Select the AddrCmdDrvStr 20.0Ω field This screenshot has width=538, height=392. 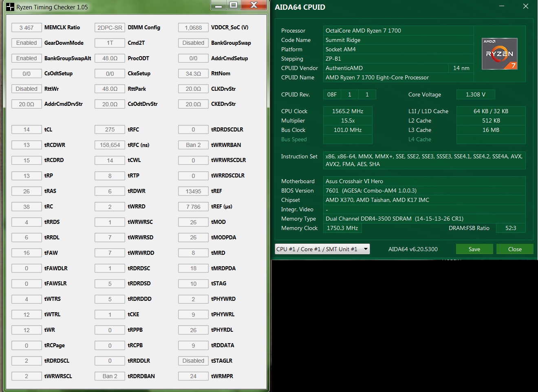26,104
